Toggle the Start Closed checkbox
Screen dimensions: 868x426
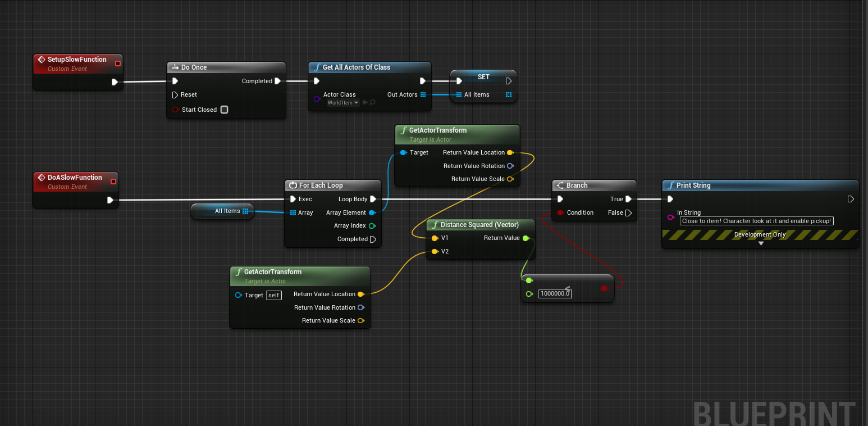(x=225, y=110)
